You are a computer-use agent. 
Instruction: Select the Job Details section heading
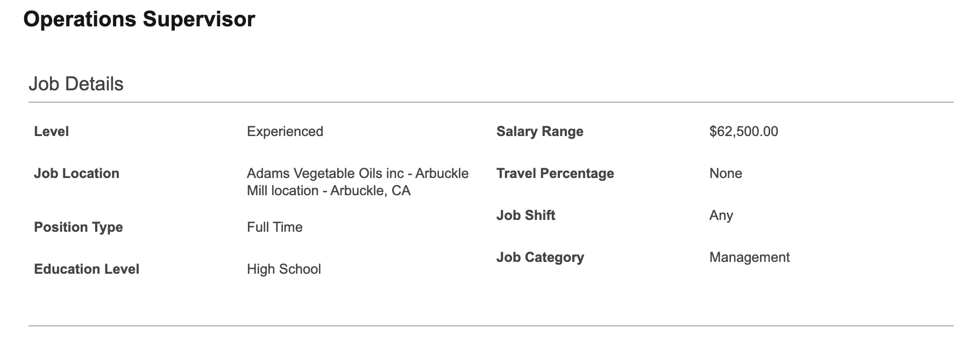(76, 84)
